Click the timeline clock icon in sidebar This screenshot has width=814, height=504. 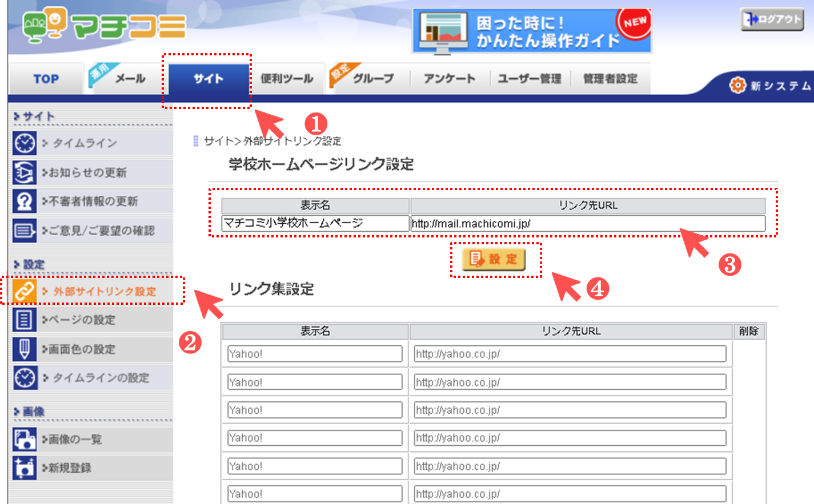25,143
